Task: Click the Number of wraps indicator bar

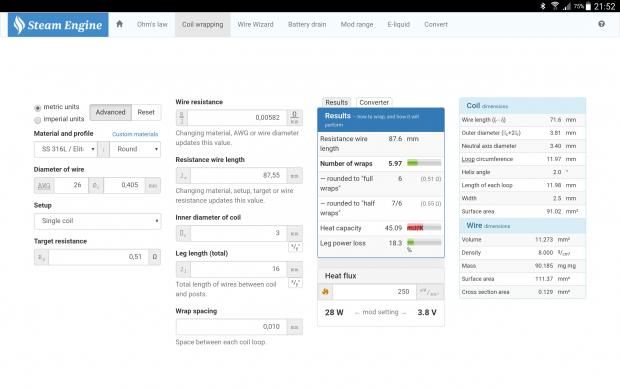Action: pos(424,163)
